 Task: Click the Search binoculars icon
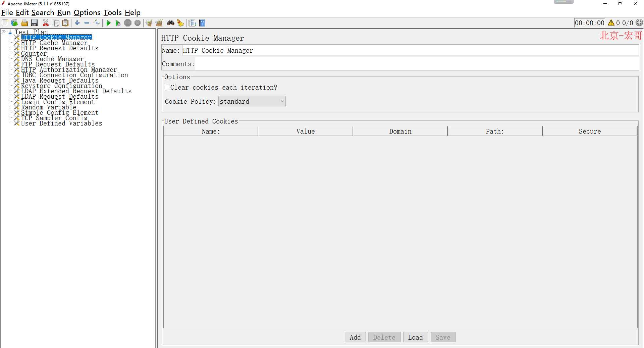(x=171, y=23)
